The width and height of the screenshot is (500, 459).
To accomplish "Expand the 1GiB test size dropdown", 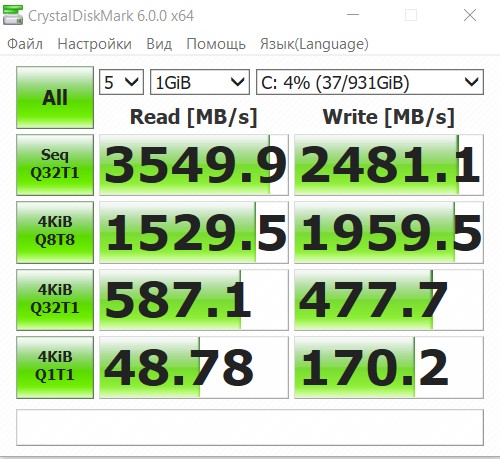I will pos(200,82).
